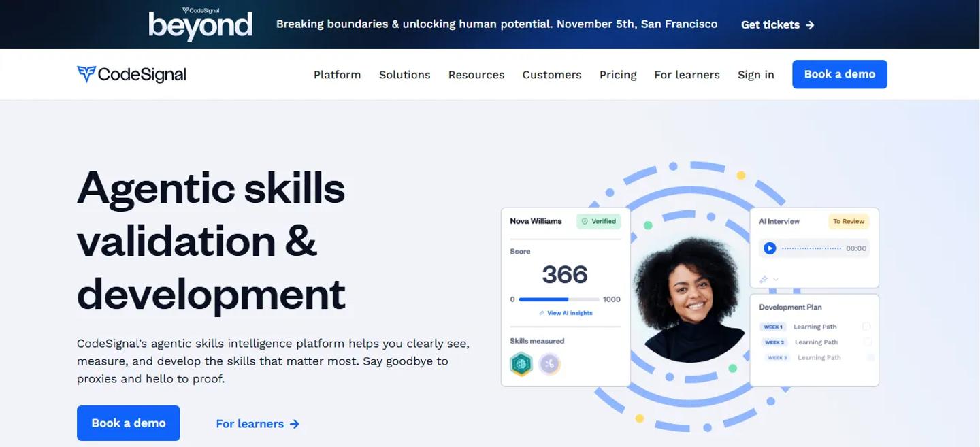Tick the Week 1 Learning Path checkbox
This screenshot has width=980, height=447.
[x=866, y=327]
